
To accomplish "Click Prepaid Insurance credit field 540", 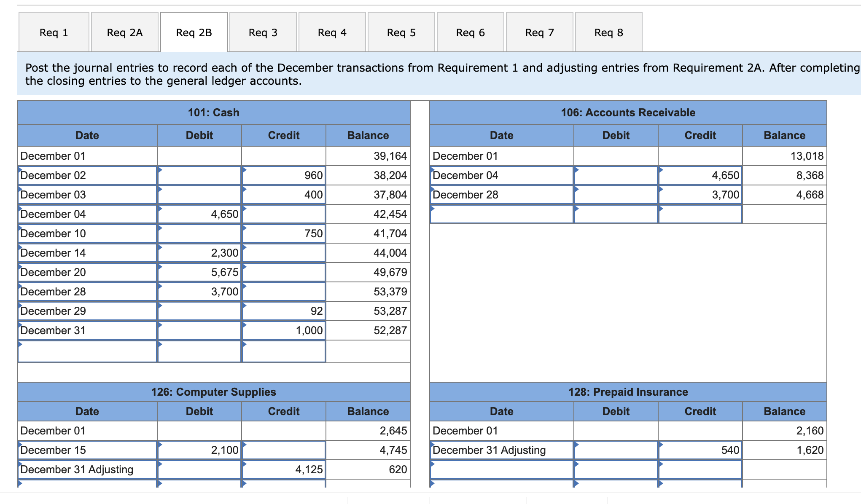I will [700, 450].
